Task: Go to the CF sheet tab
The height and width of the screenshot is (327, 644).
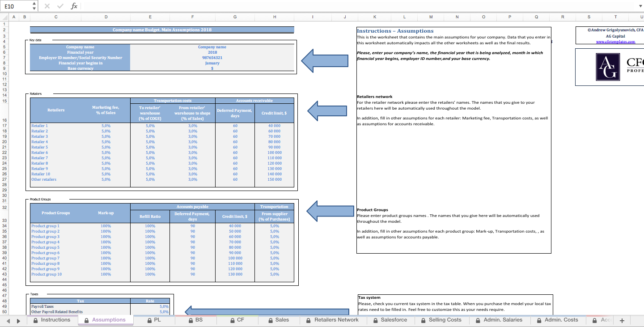Action: click(x=237, y=320)
